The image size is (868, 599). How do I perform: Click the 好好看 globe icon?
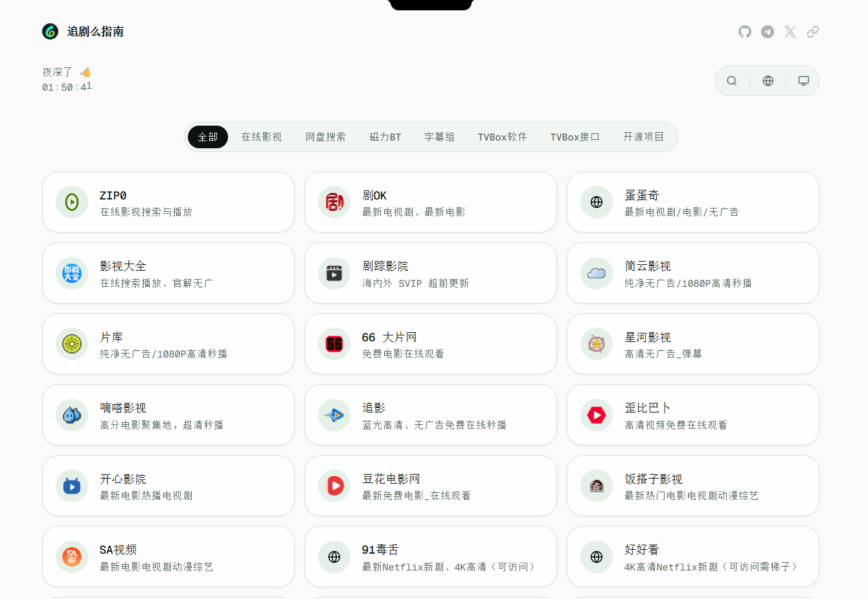click(x=597, y=557)
